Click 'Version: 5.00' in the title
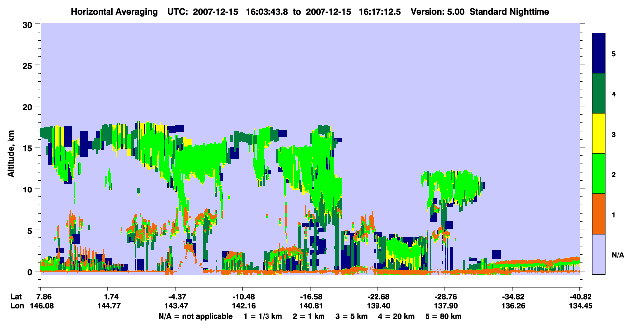644x330 pixels. (436, 12)
